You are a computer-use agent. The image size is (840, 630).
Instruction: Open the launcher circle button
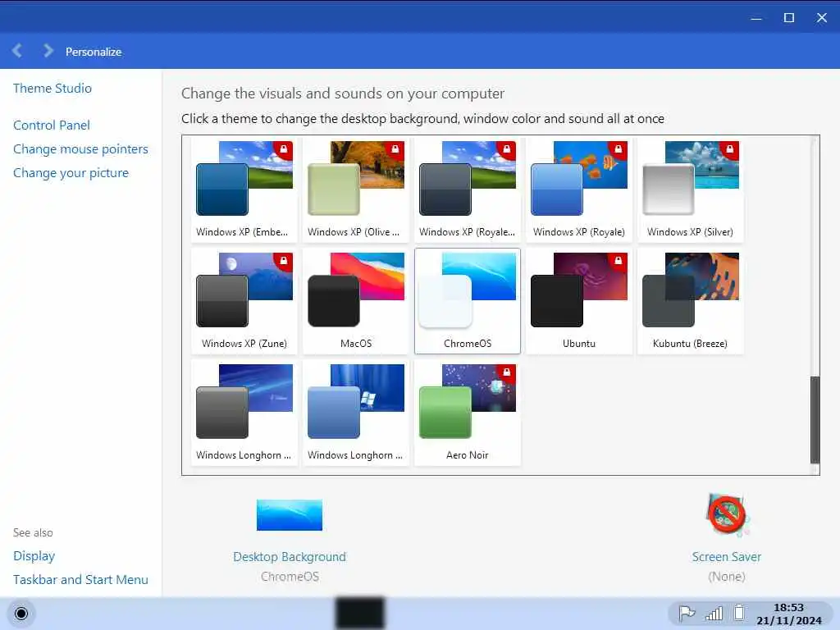(x=21, y=614)
